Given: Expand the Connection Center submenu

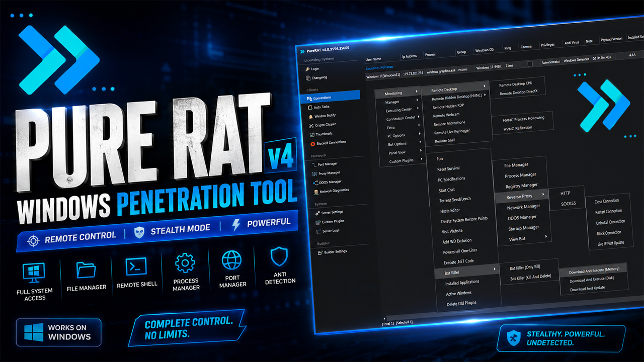Looking at the screenshot, I should coord(401,119).
